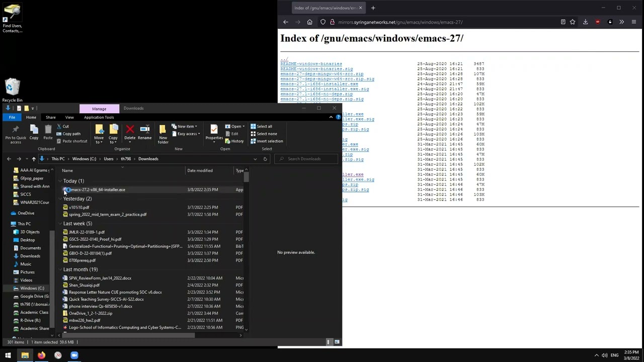Image resolution: width=644 pixels, height=362 pixels.
Task: Click the Rename icon in ribbon
Action: coord(144,133)
